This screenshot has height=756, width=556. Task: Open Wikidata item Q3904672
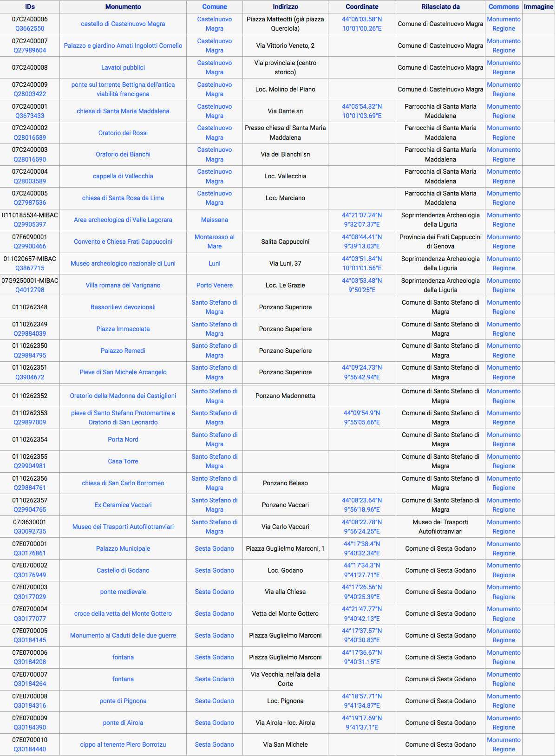[30, 377]
